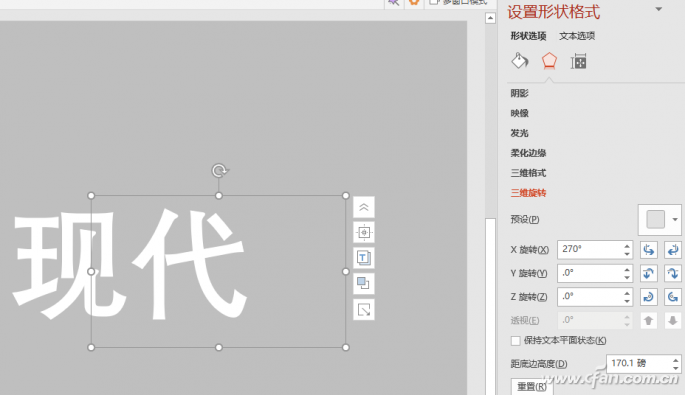This screenshot has height=395, width=685.
Task: Expand the 映像 reflection section
Action: 519,113
